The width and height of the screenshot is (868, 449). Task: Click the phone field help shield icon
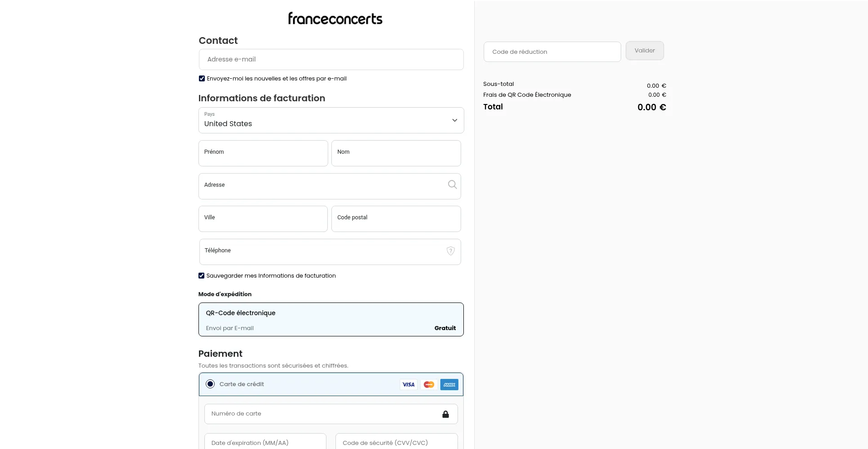tap(451, 251)
